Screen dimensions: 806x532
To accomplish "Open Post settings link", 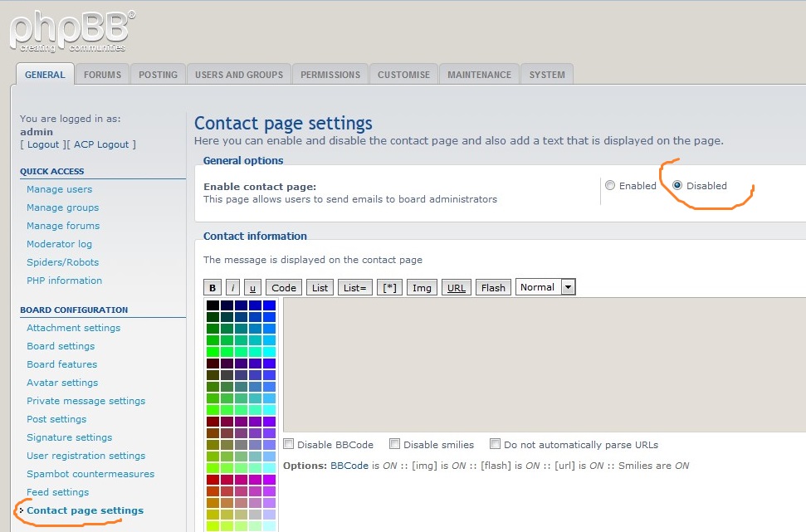I will (x=56, y=419).
